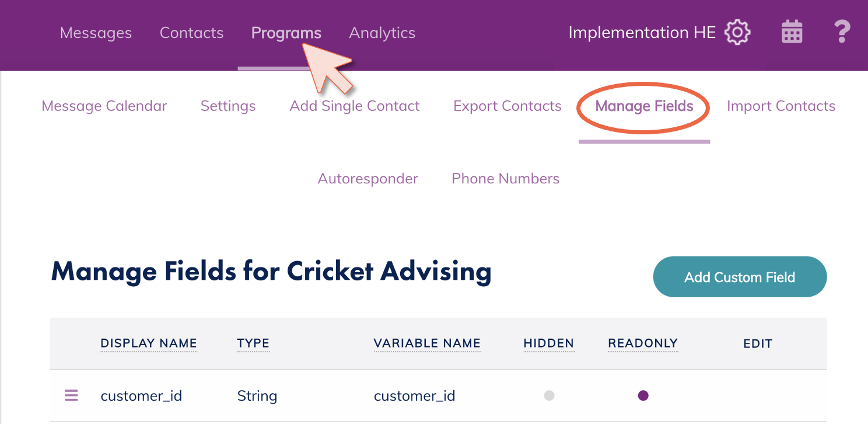The height and width of the screenshot is (424, 868).
Task: Switch to the Export Contacts tab
Action: coord(507,106)
